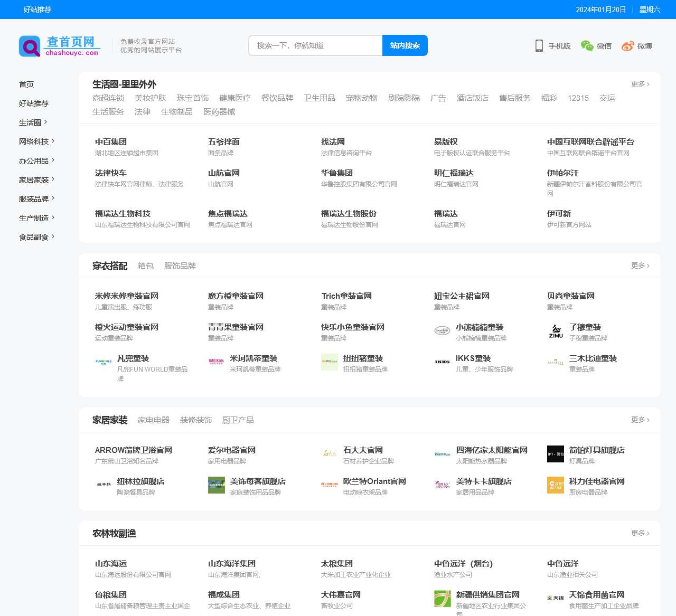Click 好站推荐 in the top blue bar

[37, 10]
